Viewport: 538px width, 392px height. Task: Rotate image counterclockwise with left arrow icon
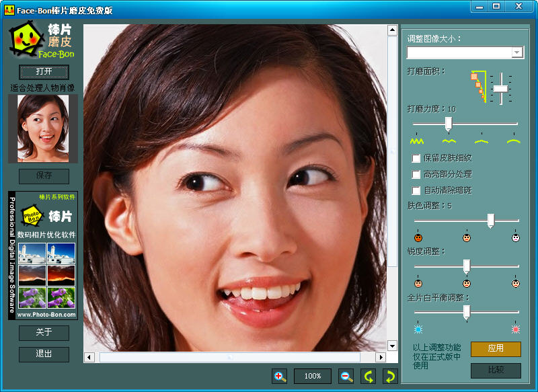coord(368,376)
